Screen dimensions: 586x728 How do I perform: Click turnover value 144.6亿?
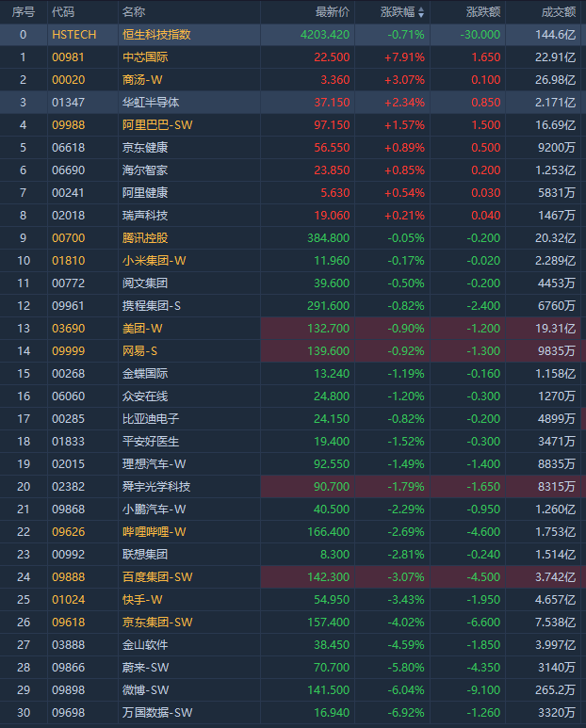tap(555, 34)
